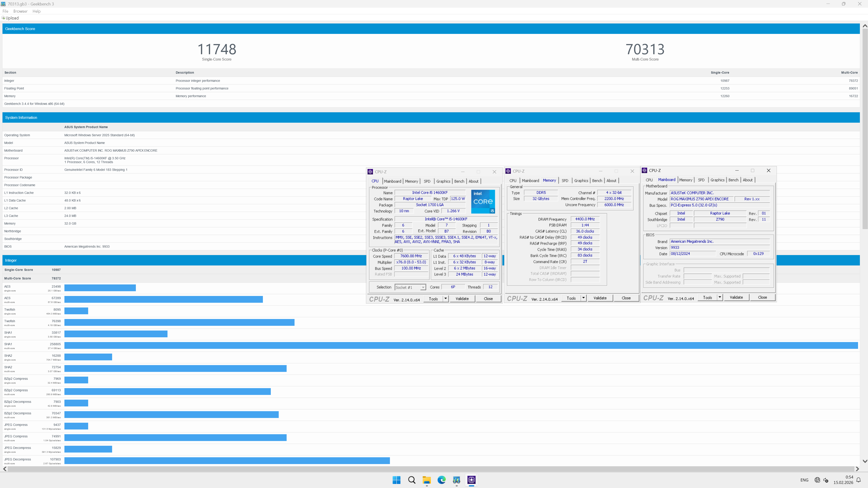Click the CPU-Z taskbar icon
The height and width of the screenshot is (488, 868).
pos(471,480)
